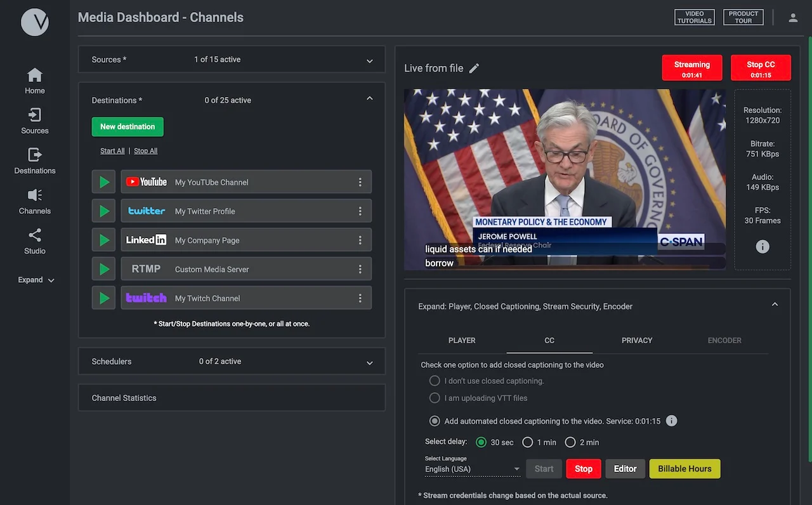Open options menu for My Twitch Channel

coord(360,298)
